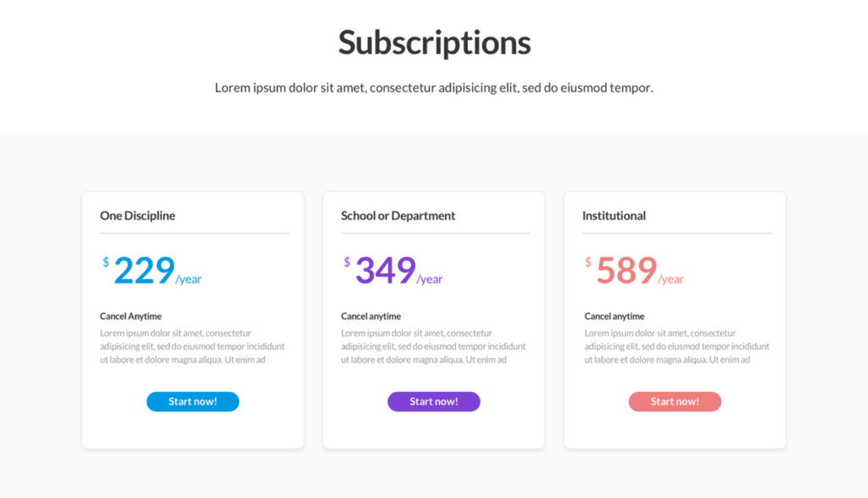Viewport: 868px width, 498px height.
Task: Click the School or Department title
Action: point(398,215)
